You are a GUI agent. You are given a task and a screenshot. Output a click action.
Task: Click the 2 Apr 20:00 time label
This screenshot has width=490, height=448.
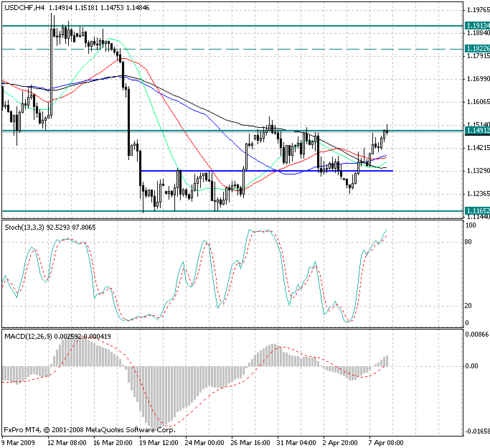click(x=340, y=443)
